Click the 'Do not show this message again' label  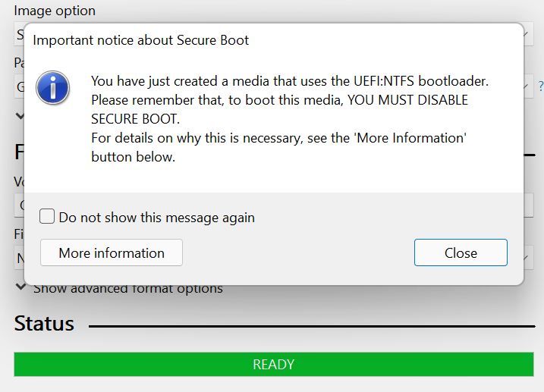click(x=156, y=218)
